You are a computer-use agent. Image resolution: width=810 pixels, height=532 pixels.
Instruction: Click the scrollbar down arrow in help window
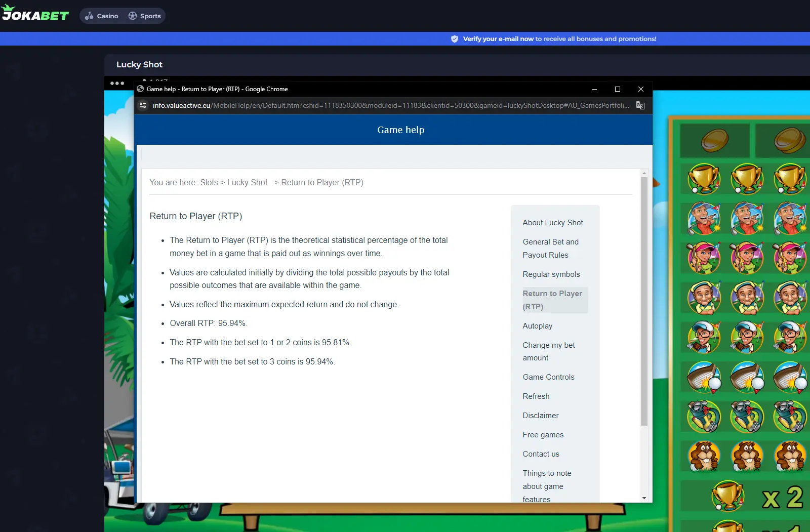(644, 498)
